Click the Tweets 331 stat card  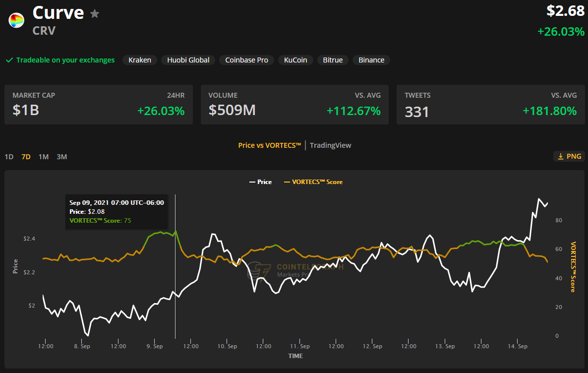pyautogui.click(x=490, y=105)
